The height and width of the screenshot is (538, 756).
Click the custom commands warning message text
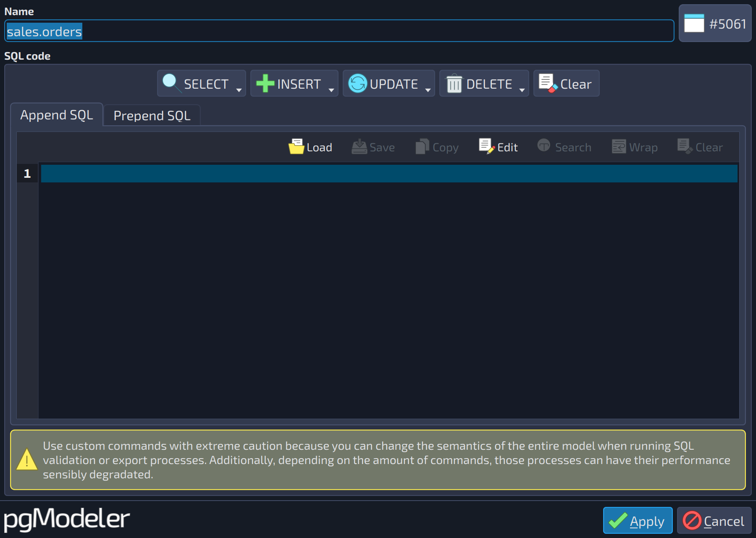386,460
